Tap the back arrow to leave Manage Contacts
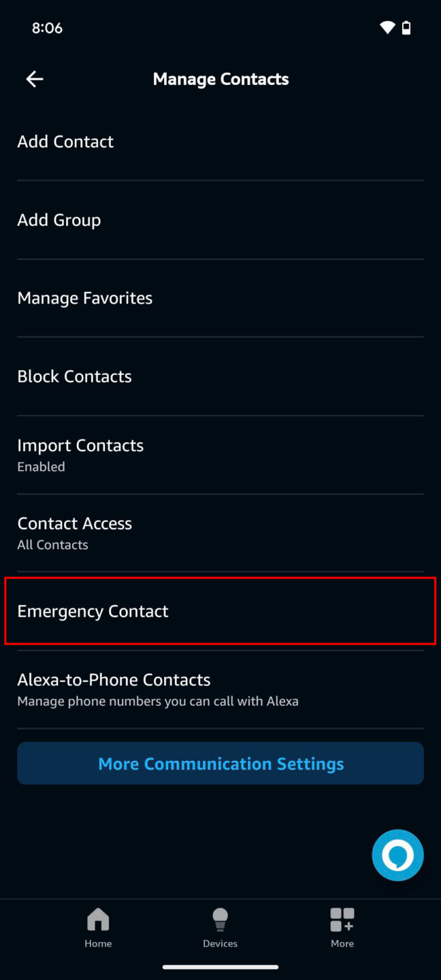441x980 pixels. tap(34, 79)
